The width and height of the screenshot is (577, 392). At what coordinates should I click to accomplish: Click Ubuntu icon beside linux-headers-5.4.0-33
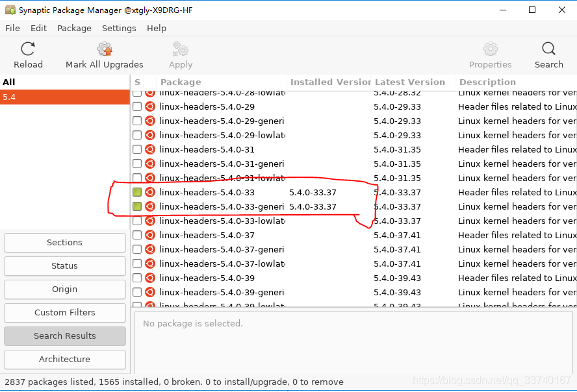click(x=149, y=192)
